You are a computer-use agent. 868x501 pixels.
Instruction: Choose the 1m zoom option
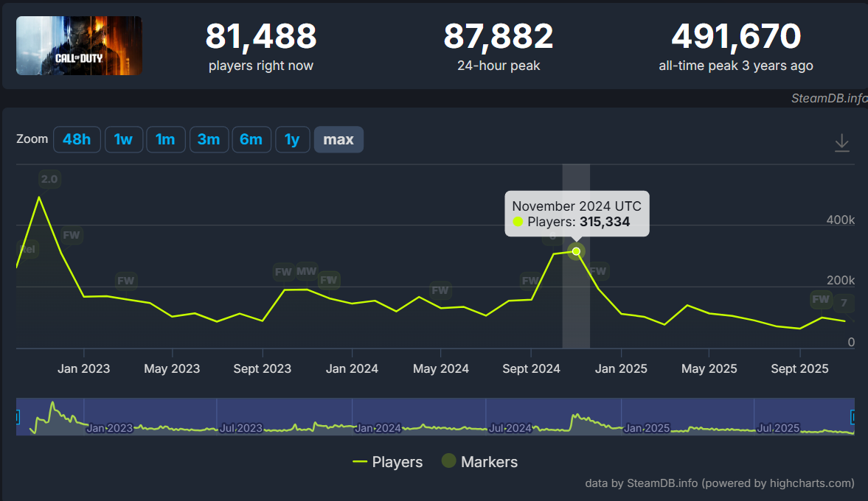(165, 139)
